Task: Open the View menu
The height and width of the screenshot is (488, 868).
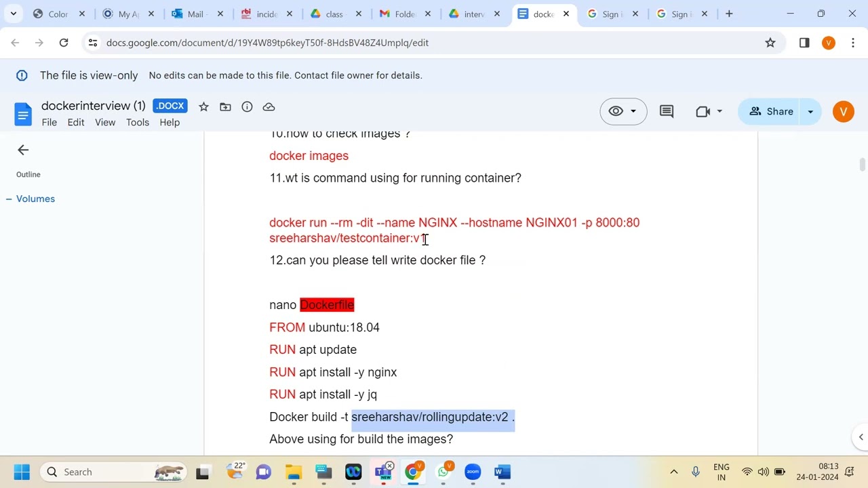Action: [105, 122]
